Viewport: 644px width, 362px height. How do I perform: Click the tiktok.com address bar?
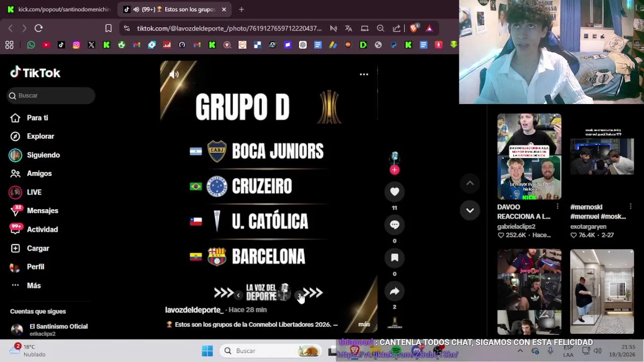229,28
